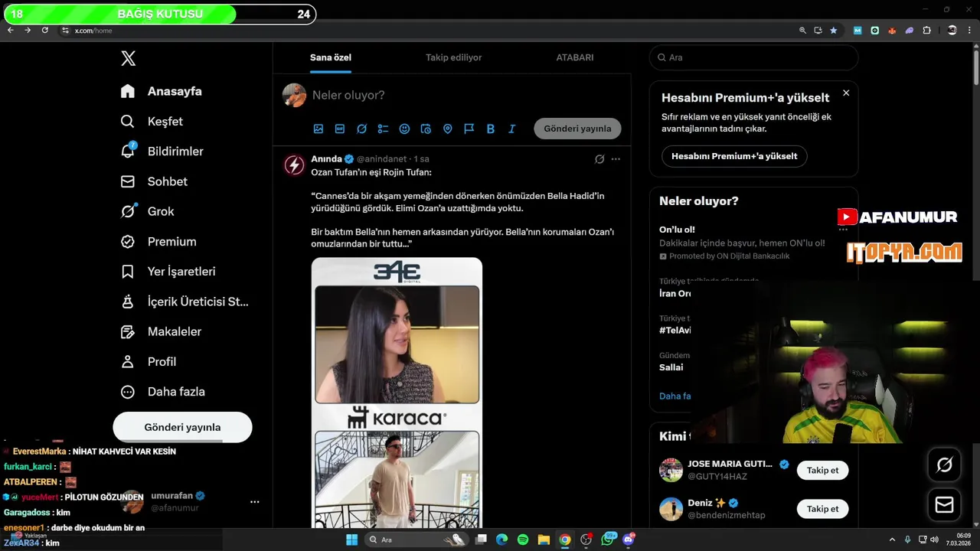Follow Deniz with Takip et
The image size is (980, 551).
pyautogui.click(x=822, y=509)
